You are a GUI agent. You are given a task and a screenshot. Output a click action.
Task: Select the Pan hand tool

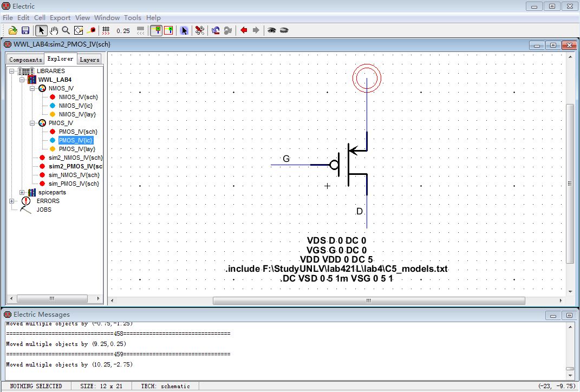(x=54, y=30)
